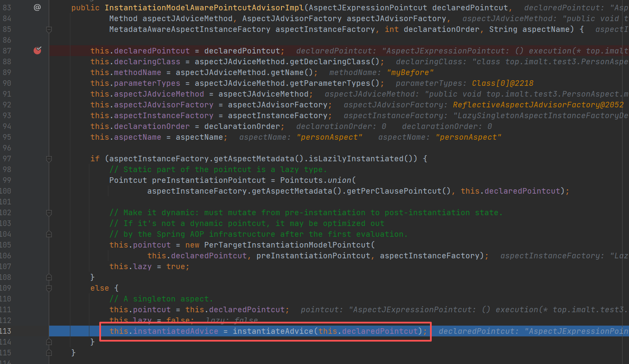Click the getPerClausePointcut method call
This screenshot has width=629, height=364.
[394, 191]
